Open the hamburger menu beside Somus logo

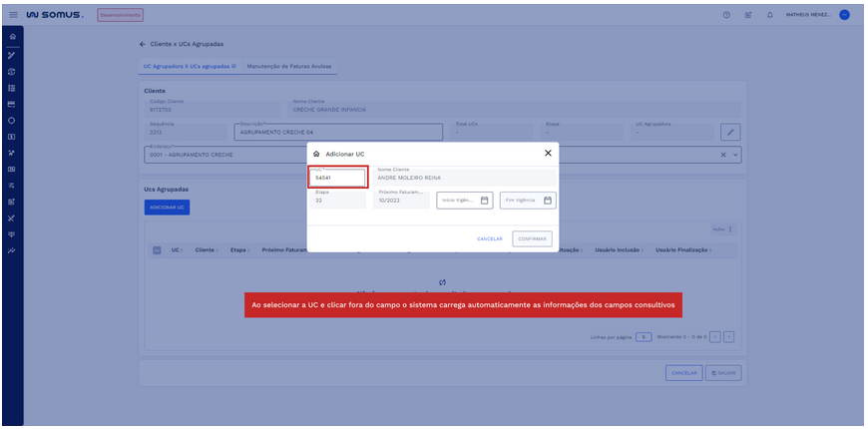[x=13, y=15]
